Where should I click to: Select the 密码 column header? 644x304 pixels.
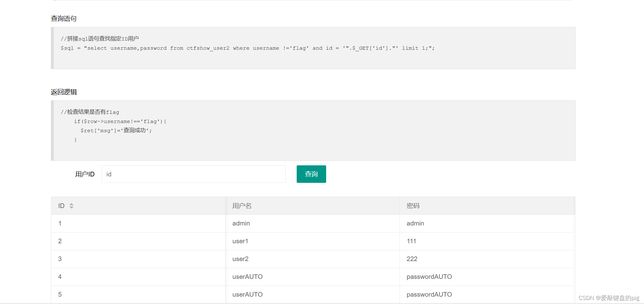pos(487,206)
